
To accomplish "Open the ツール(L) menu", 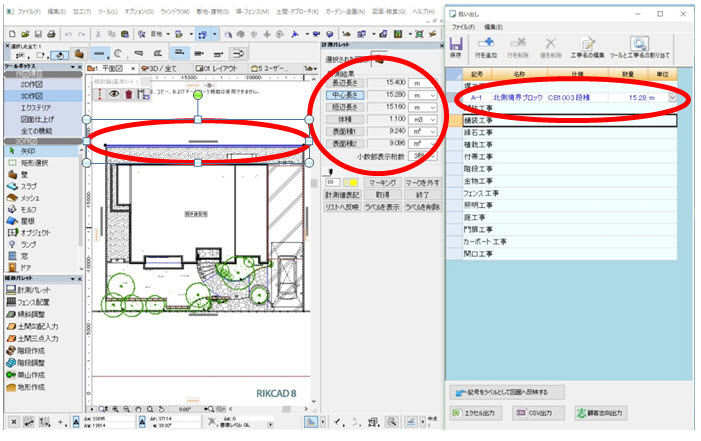I will pyautogui.click(x=108, y=12).
